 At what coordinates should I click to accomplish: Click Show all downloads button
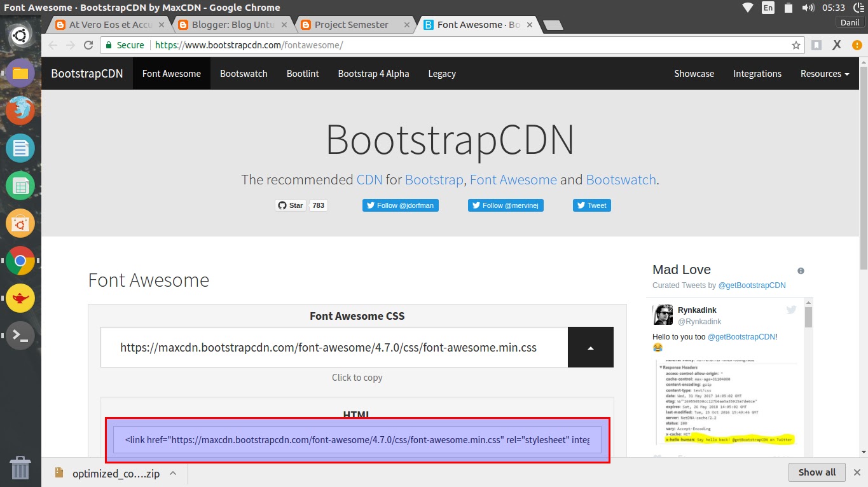click(x=817, y=472)
